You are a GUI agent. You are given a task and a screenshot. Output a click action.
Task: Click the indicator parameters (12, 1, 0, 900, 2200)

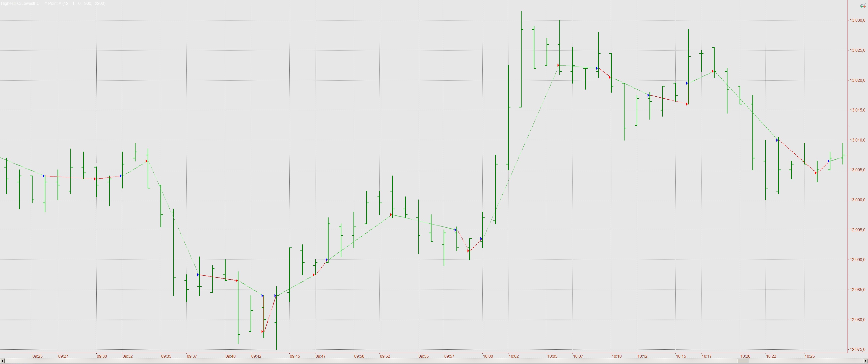(x=84, y=3)
